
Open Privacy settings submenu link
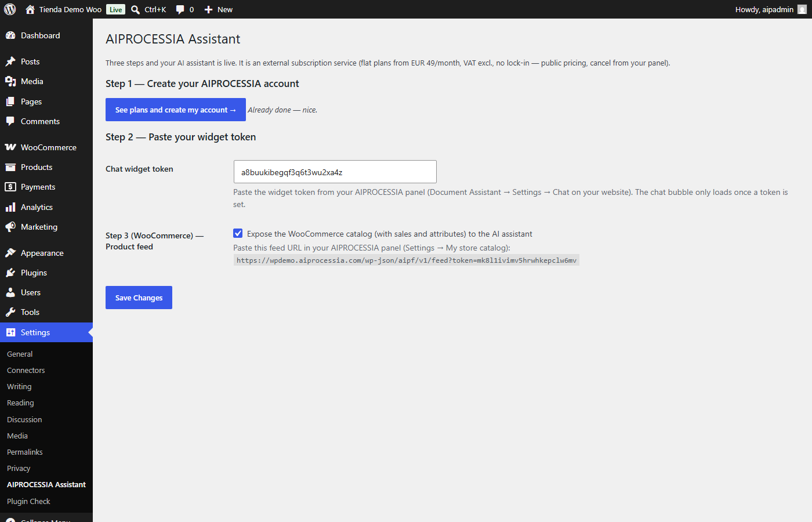pyautogui.click(x=19, y=468)
